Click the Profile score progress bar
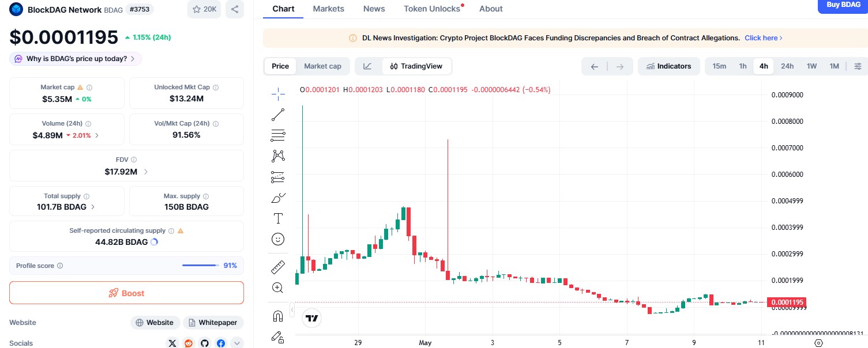 point(201,266)
